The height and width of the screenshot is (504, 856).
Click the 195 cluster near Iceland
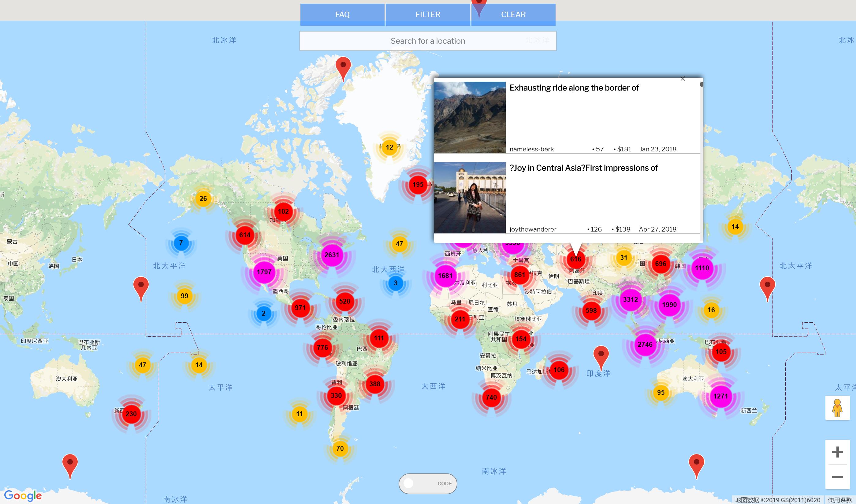[418, 185]
